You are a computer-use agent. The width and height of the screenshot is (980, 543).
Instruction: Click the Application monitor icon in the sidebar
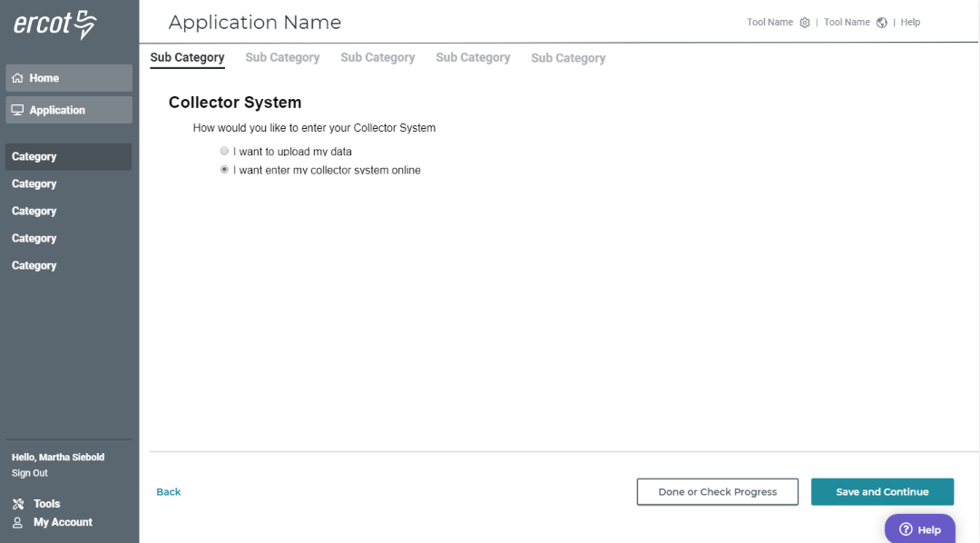click(18, 110)
